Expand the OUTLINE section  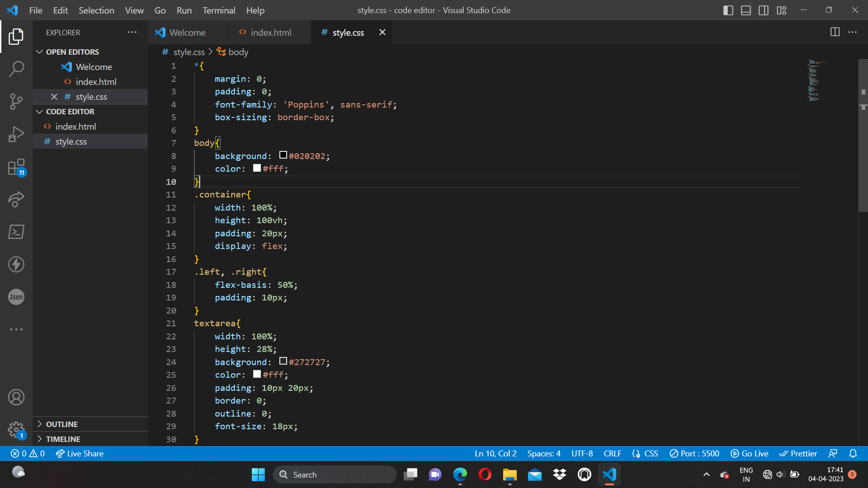point(62,424)
